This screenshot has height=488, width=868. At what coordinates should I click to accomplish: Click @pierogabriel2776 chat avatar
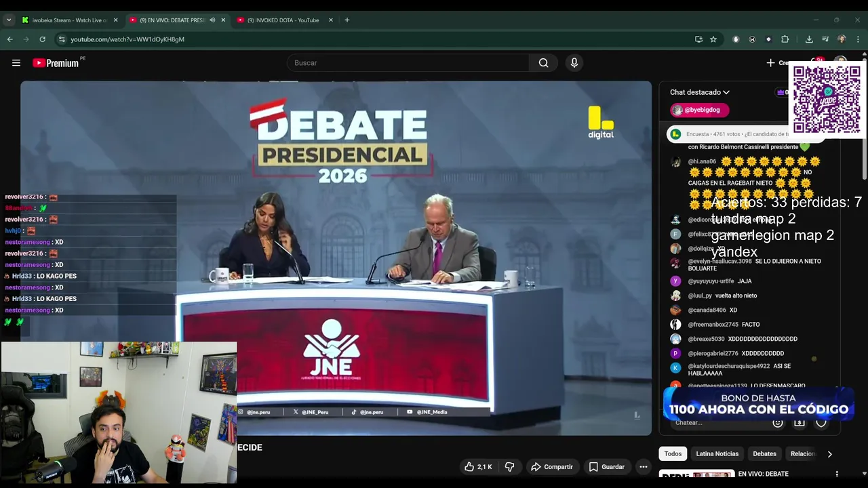point(675,354)
